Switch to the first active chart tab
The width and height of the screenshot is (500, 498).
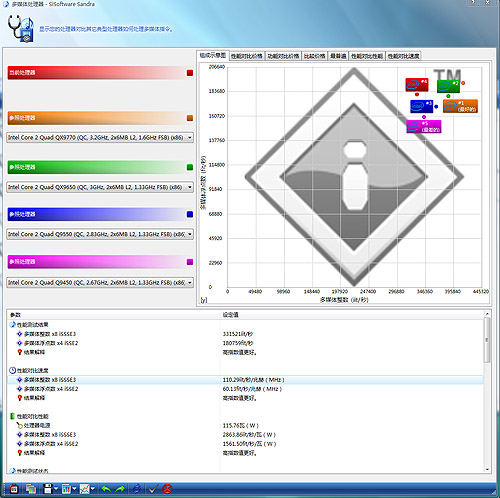[213, 55]
